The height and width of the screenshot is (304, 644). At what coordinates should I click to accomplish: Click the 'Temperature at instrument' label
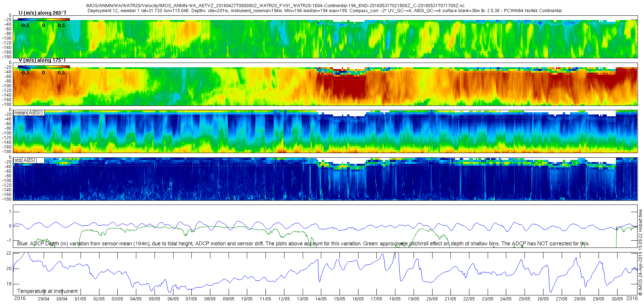48,291
